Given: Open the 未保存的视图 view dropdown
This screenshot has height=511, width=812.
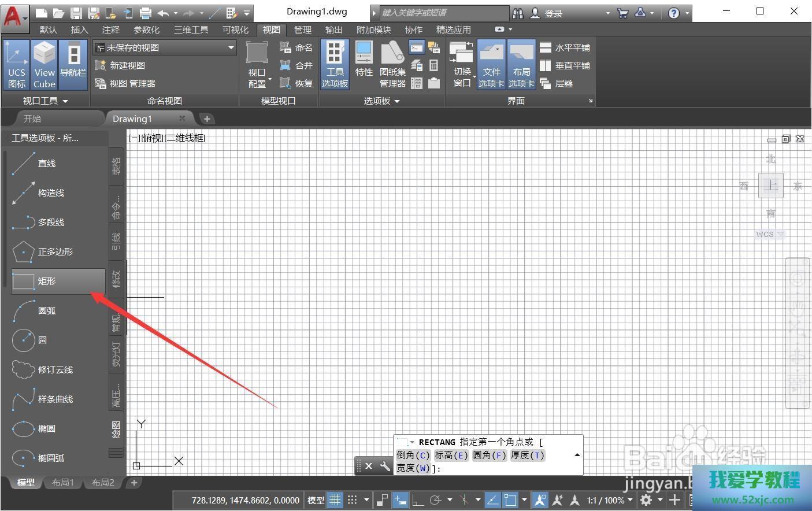Looking at the screenshot, I should pos(165,48).
